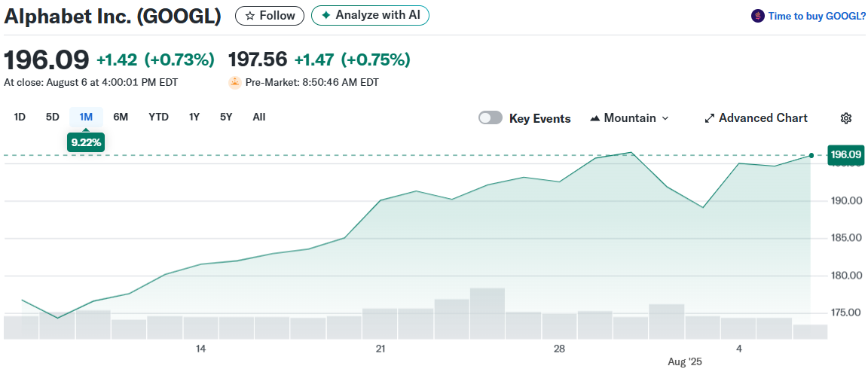Click the last data point on the chart line
The image size is (868, 369).
(x=811, y=156)
